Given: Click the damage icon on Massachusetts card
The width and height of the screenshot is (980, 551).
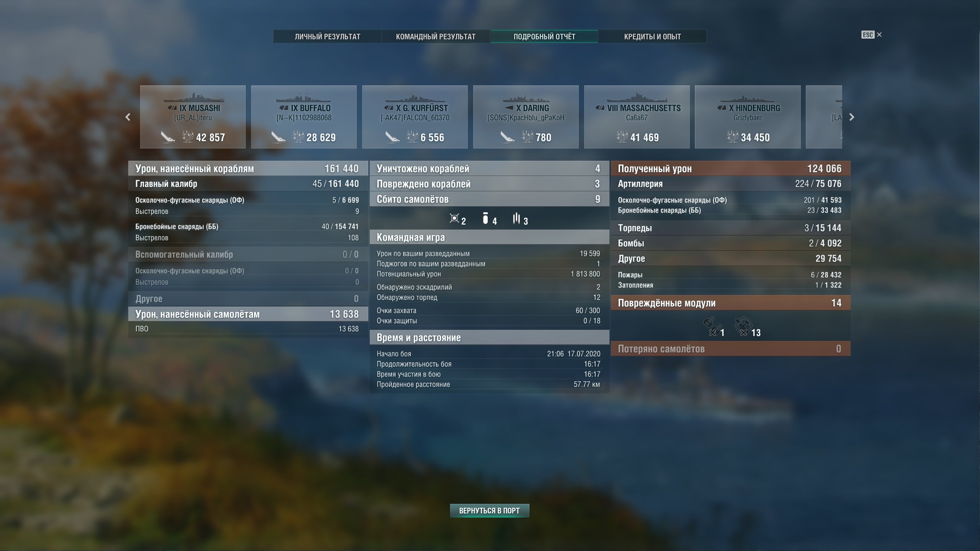Looking at the screenshot, I should (x=622, y=136).
